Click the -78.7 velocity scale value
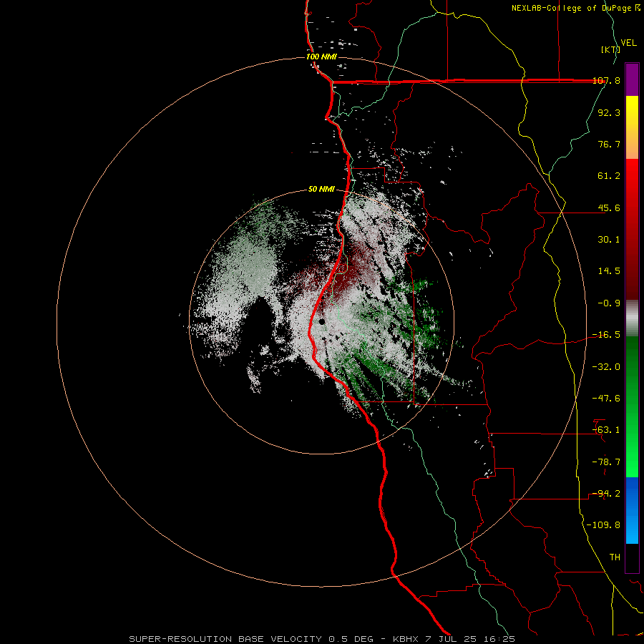This screenshot has width=644, height=644. coord(607,462)
